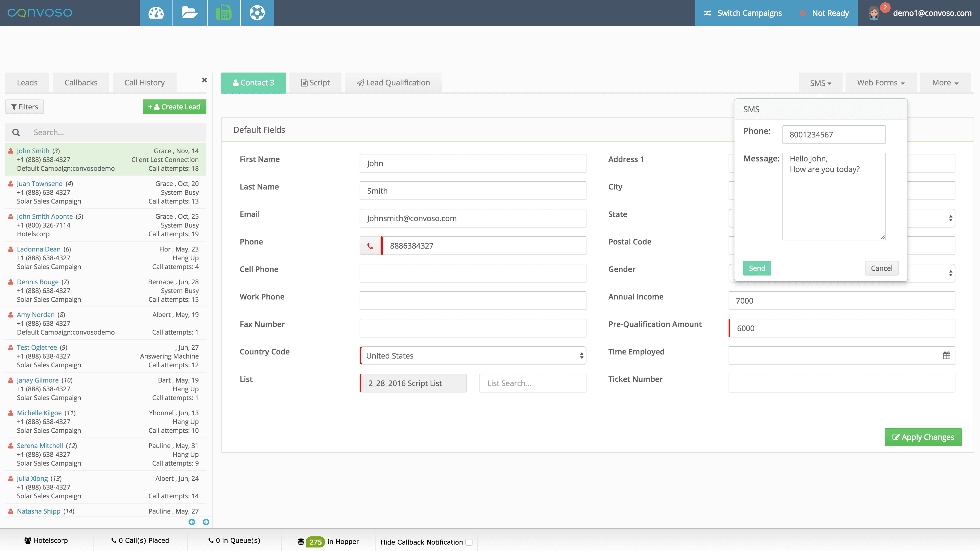Go to previous leads page arrow
Screen dimensions: 980x551
click(192, 522)
